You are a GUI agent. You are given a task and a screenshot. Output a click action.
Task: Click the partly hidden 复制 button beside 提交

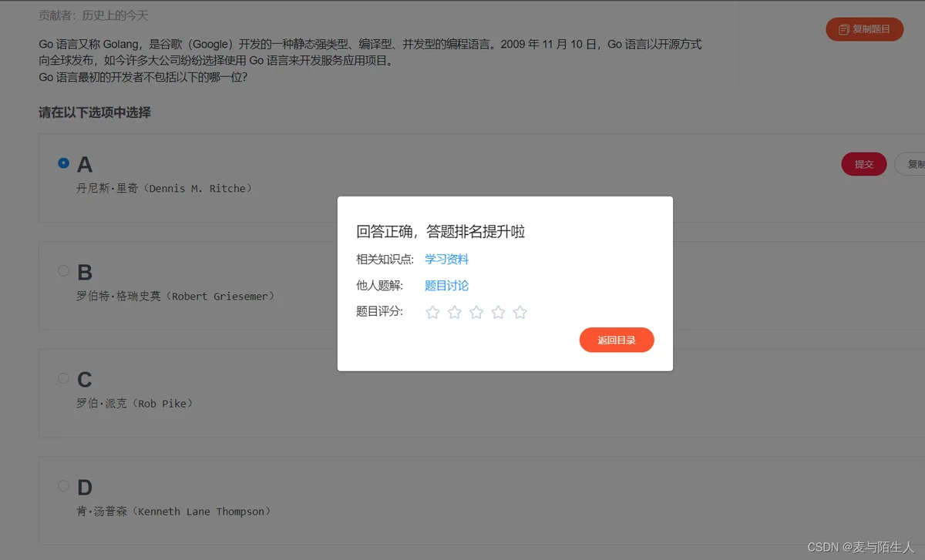(910, 164)
